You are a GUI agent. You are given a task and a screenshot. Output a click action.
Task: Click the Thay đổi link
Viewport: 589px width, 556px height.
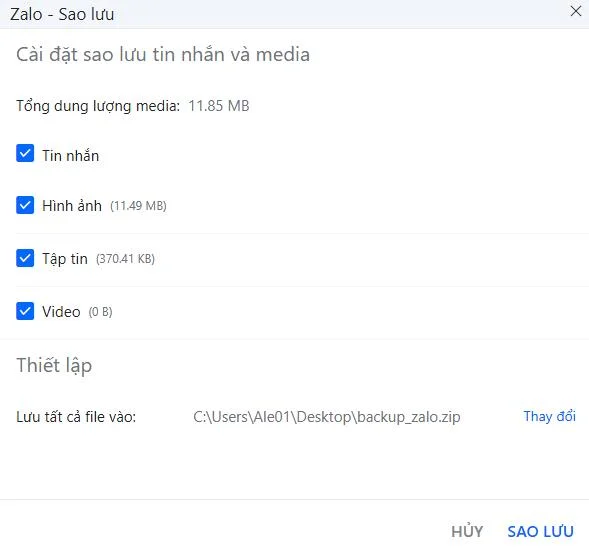[x=550, y=416]
